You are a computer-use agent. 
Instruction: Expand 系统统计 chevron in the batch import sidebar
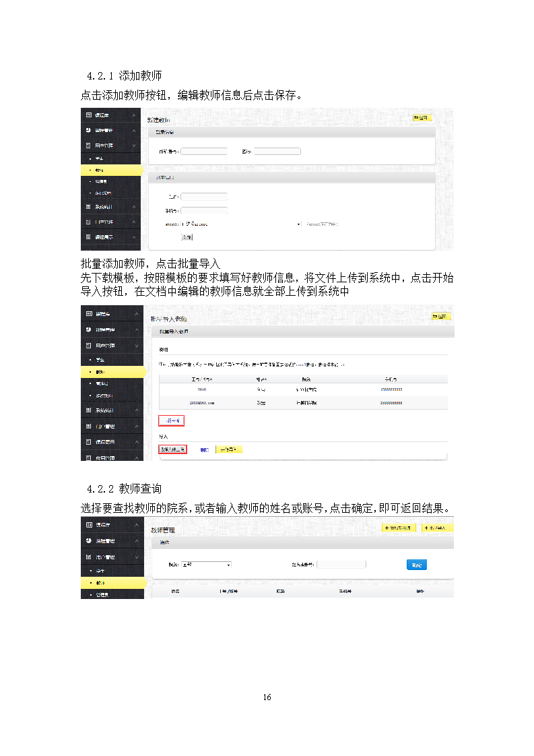click(137, 410)
